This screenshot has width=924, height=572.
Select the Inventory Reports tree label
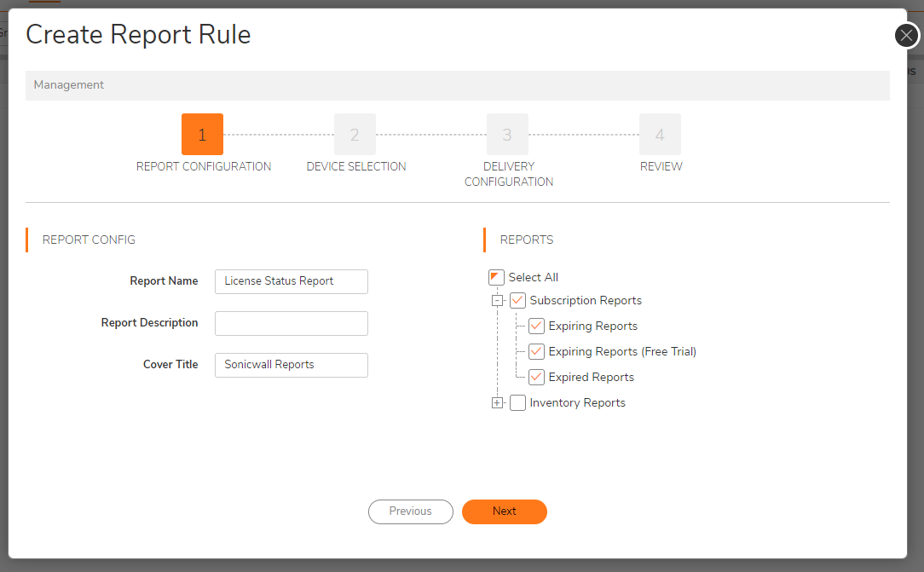pos(577,403)
